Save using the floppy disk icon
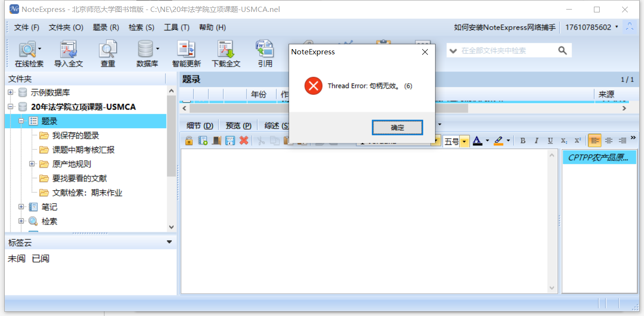This screenshot has width=644, height=316. (230, 141)
